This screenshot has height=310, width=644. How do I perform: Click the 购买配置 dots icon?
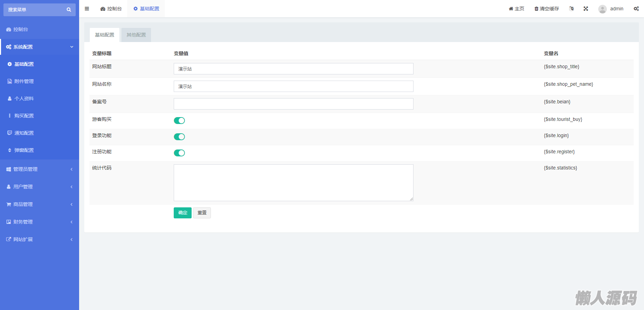coord(10,116)
